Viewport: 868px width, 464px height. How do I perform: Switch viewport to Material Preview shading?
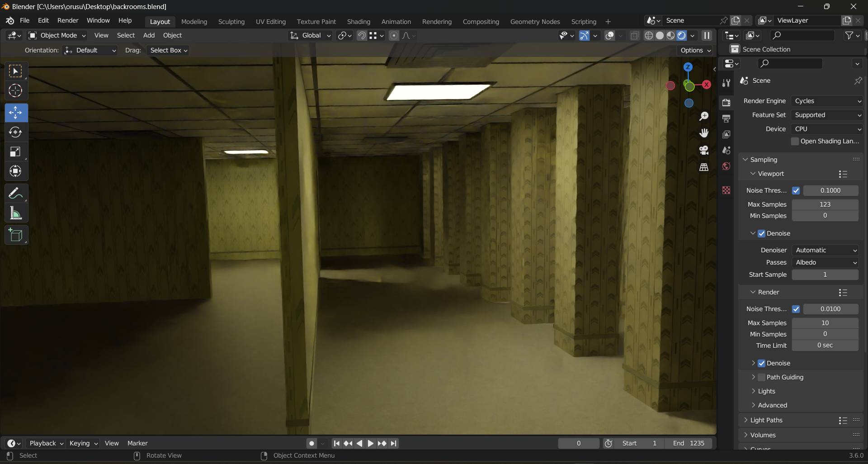pyautogui.click(x=671, y=35)
